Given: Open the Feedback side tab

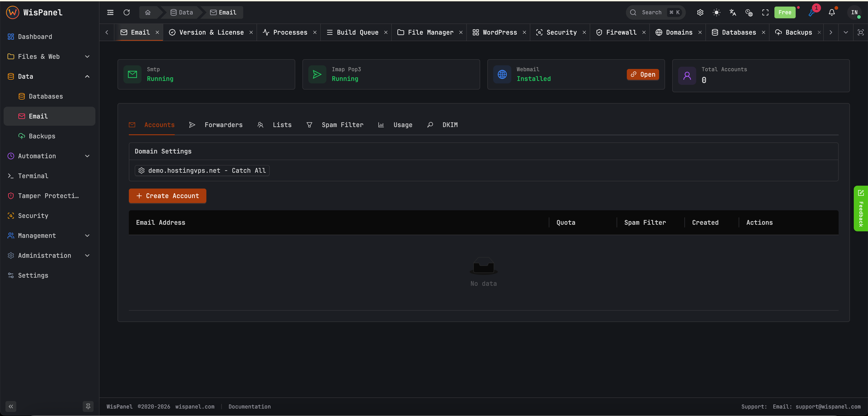Looking at the screenshot, I should point(861,208).
